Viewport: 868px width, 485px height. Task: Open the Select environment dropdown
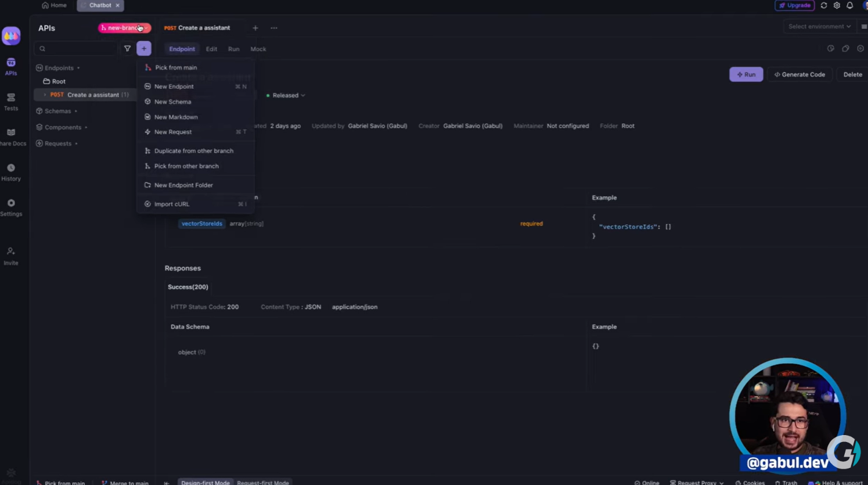pos(819,27)
